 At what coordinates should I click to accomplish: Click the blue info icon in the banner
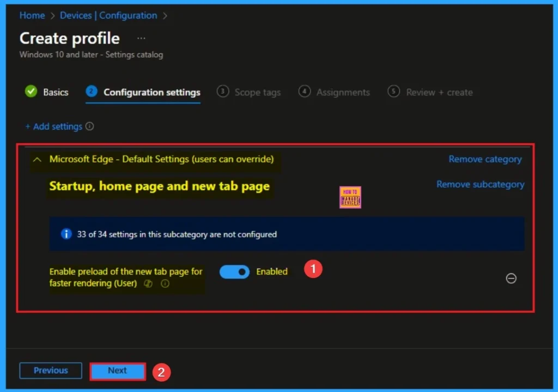coord(66,234)
